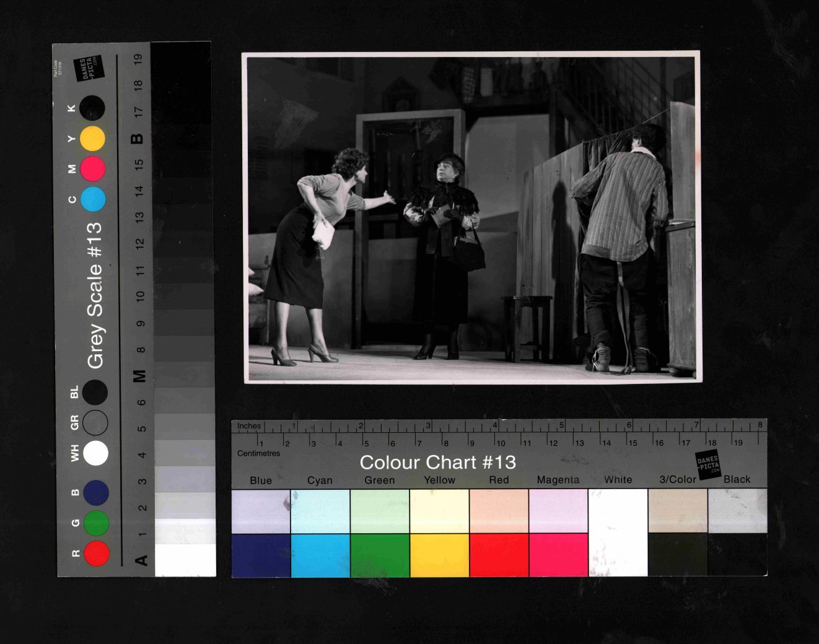Click the pure white patch at grey scale step A

coord(185,560)
